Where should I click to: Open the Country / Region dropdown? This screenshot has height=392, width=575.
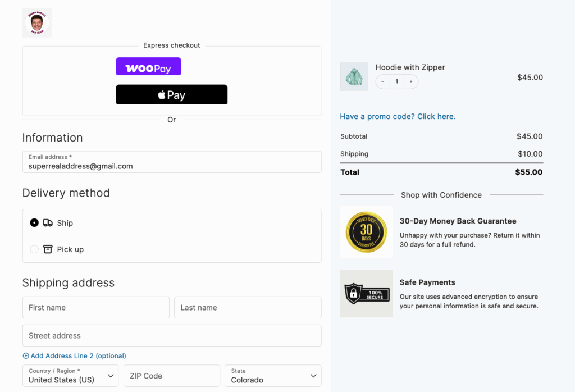click(x=70, y=376)
